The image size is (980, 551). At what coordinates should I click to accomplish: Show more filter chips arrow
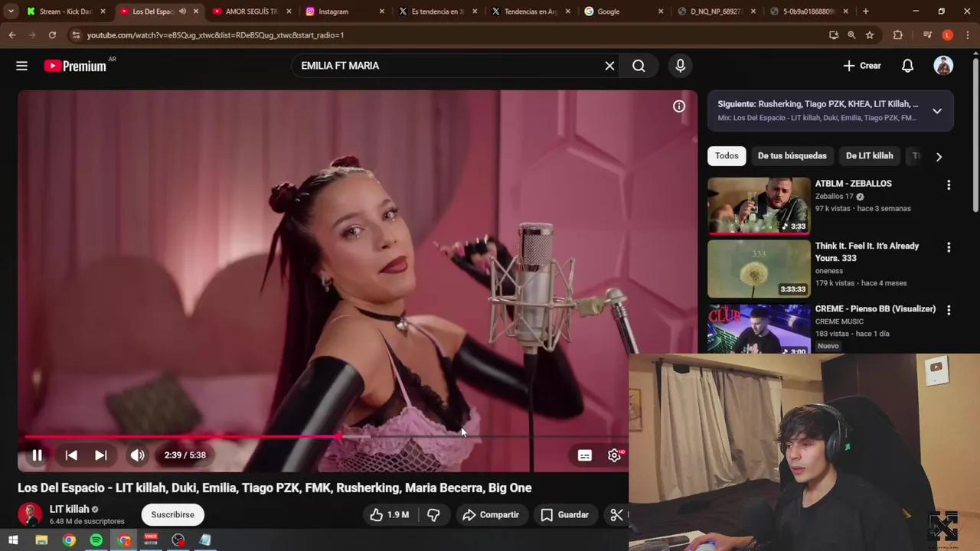tap(939, 156)
